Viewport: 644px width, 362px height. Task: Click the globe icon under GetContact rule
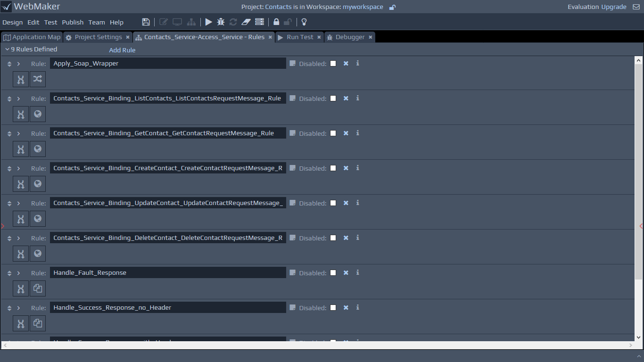(38, 149)
